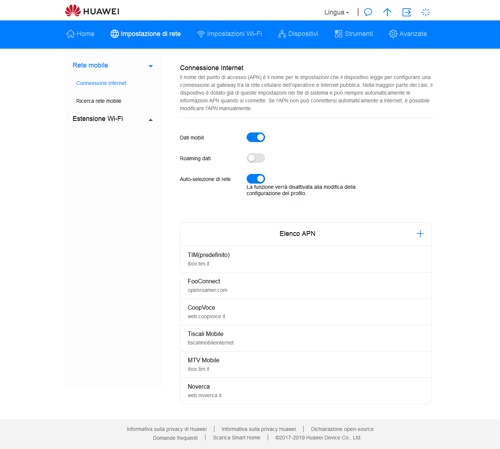Open the FooConnect APN entry
The width and height of the screenshot is (500, 449).
coord(306,285)
